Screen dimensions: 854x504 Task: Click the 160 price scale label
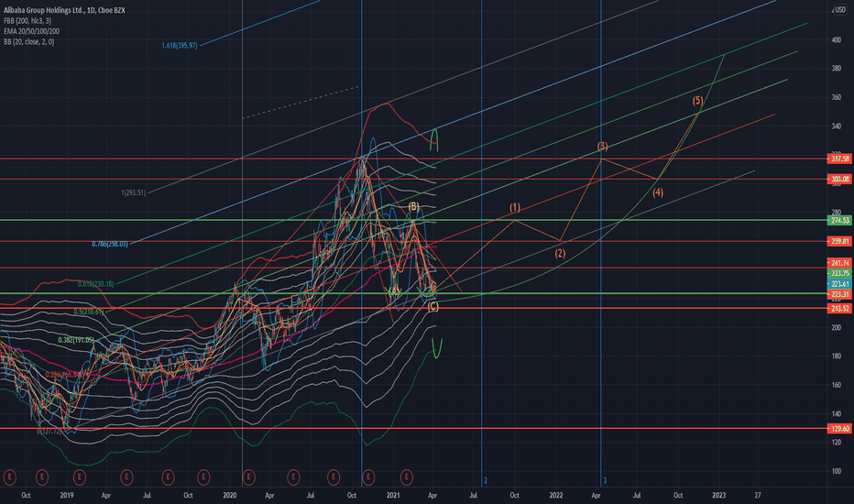(836, 385)
